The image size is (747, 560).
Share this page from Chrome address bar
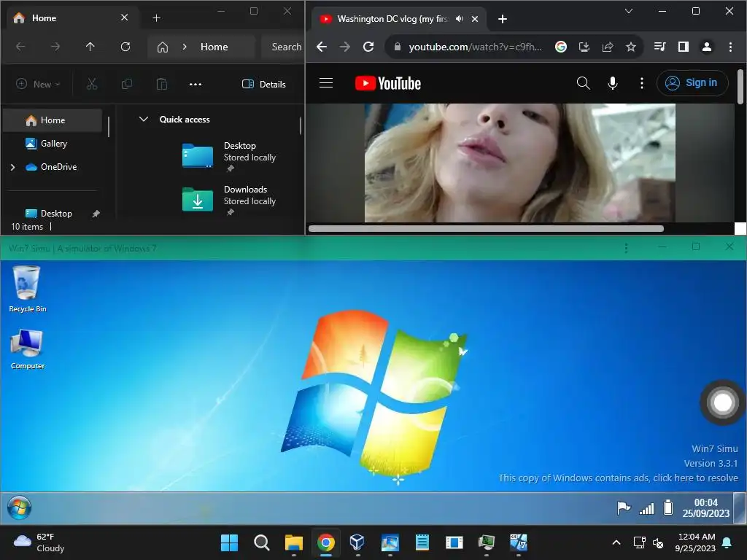pos(608,47)
